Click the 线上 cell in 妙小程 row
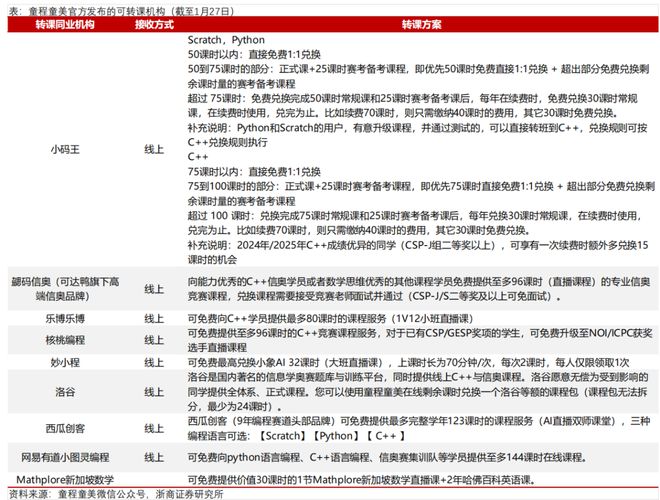660x500 pixels. [x=154, y=362]
